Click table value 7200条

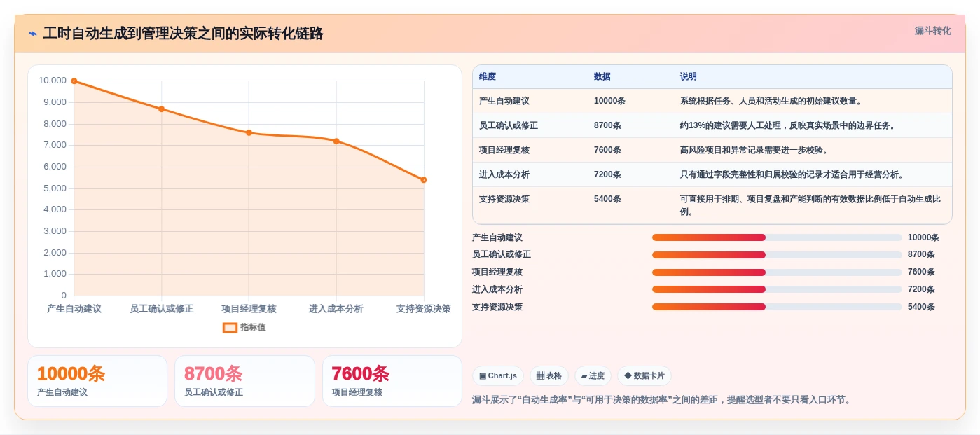click(607, 174)
